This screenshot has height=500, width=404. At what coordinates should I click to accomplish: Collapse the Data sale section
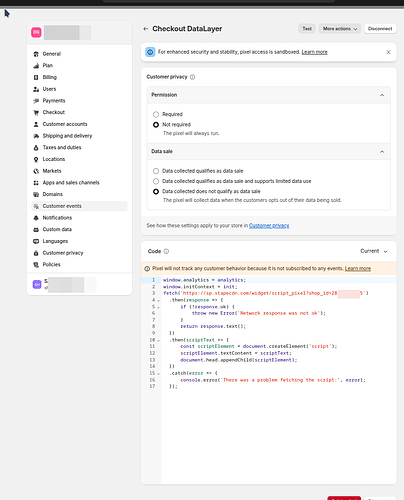pos(382,152)
